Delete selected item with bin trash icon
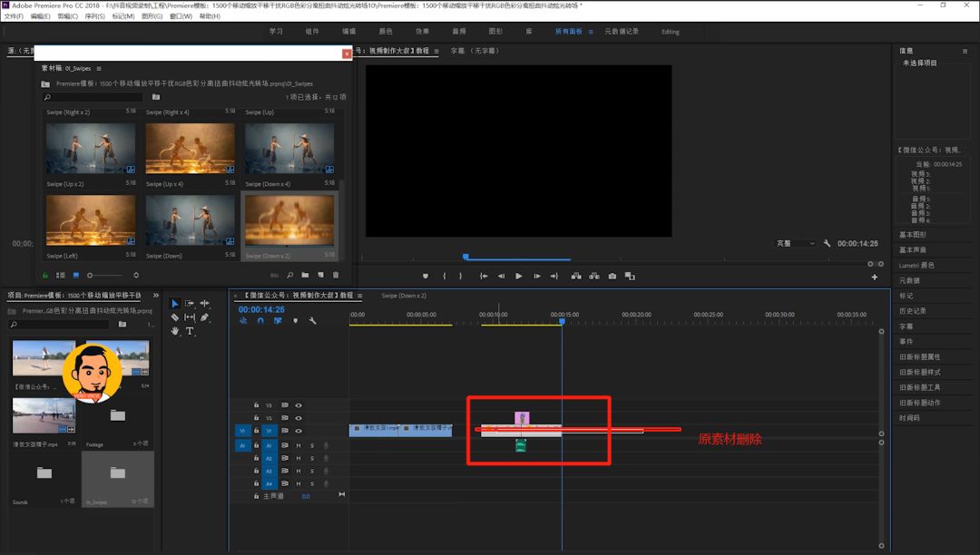The image size is (980, 555). tap(336, 276)
